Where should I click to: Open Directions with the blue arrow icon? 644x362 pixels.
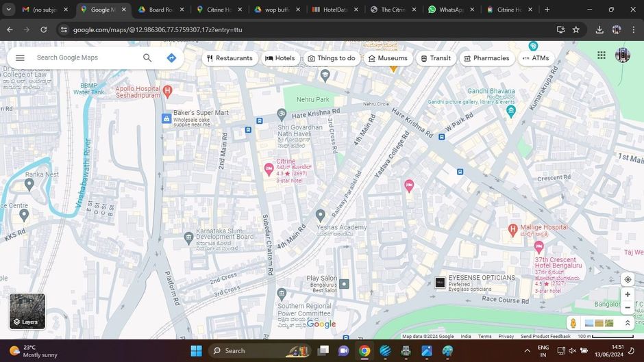[172, 58]
